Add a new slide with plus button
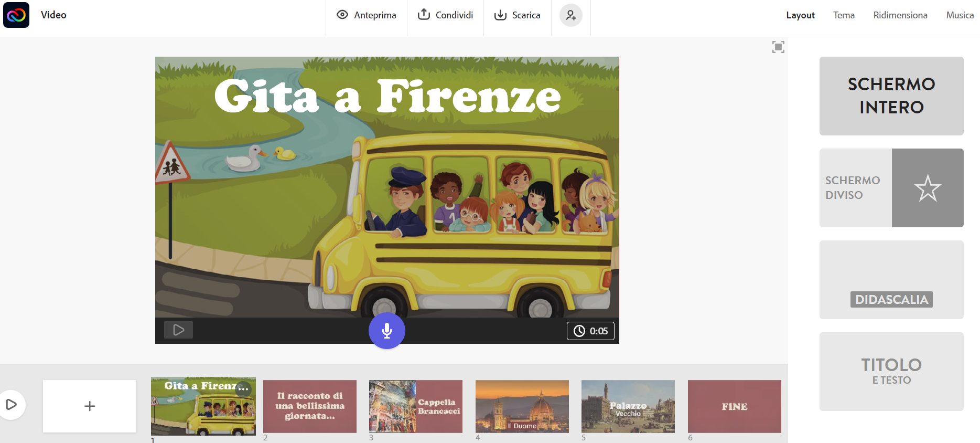This screenshot has width=980, height=443. point(90,406)
